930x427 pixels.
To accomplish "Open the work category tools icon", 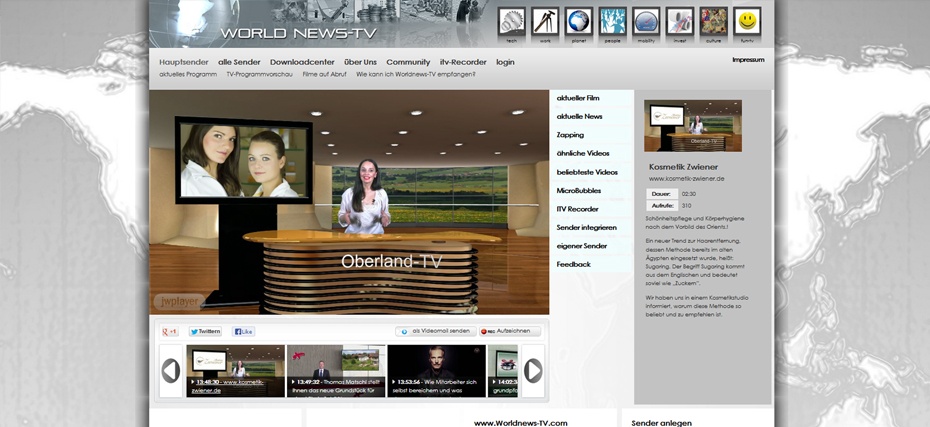I will pos(545,21).
